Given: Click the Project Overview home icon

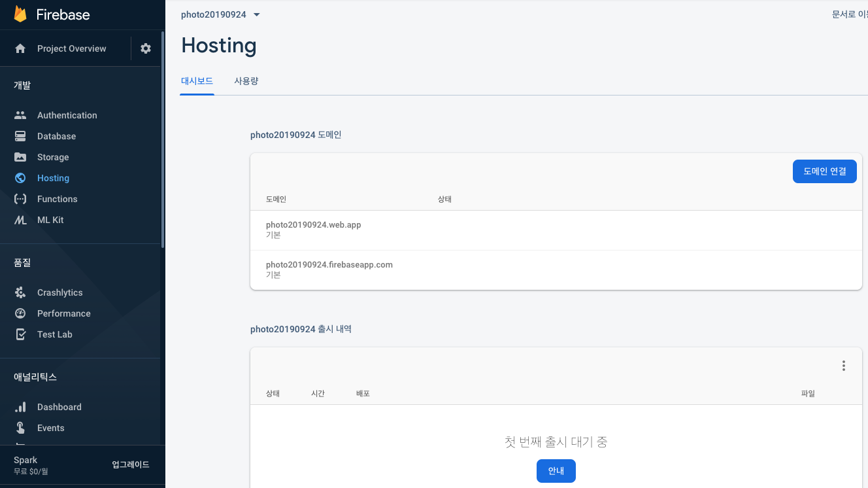Looking at the screenshot, I should (x=20, y=48).
